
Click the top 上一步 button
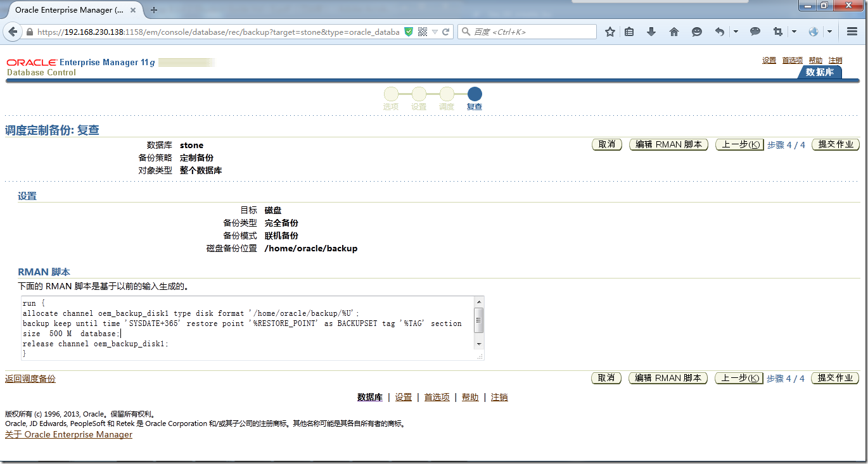(x=739, y=144)
